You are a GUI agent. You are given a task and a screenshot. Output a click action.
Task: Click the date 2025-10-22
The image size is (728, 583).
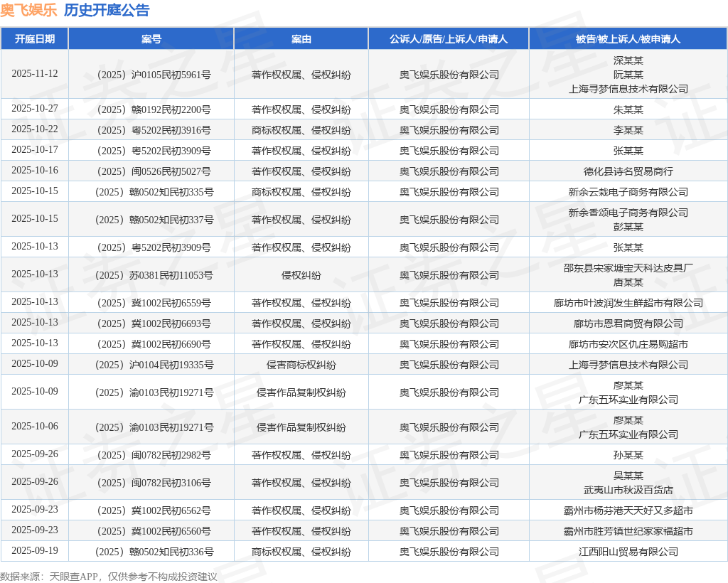click(x=35, y=129)
